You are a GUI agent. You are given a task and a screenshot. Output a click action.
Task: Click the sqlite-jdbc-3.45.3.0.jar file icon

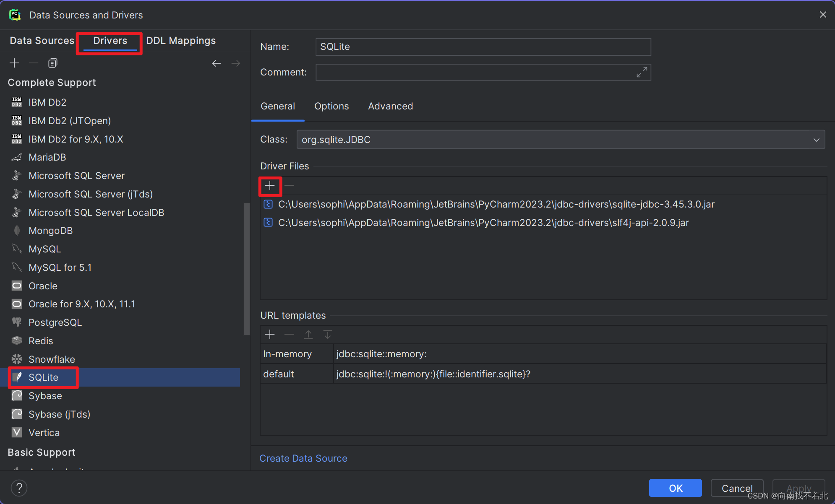[268, 204]
